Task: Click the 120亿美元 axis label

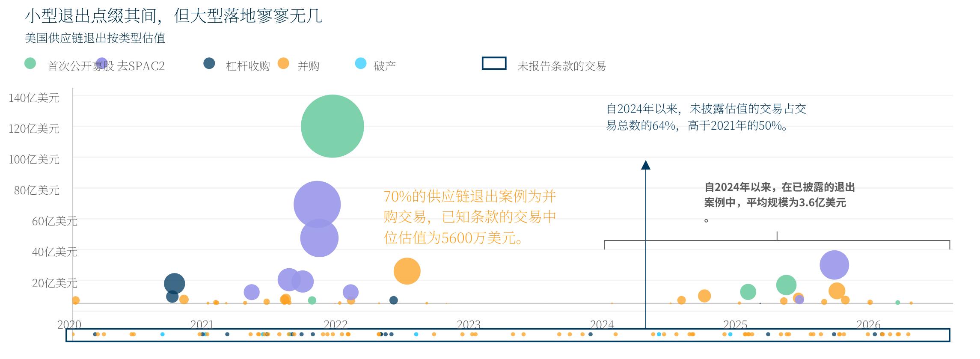Action: [34, 129]
